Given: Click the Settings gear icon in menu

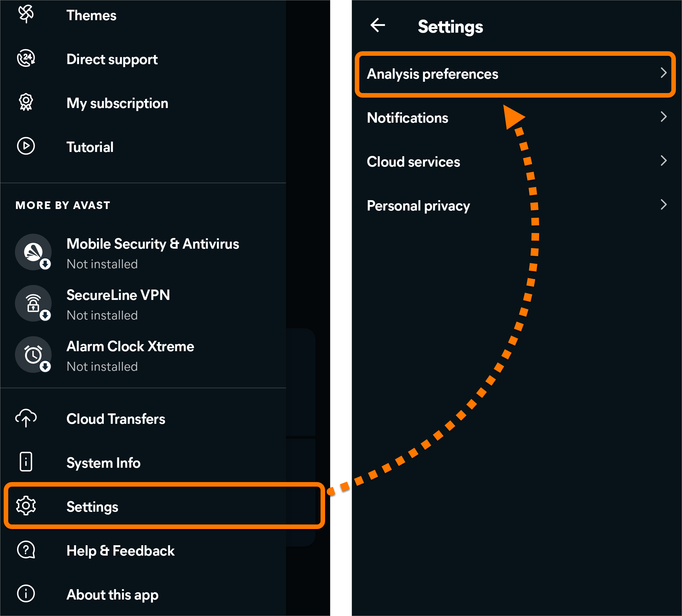Looking at the screenshot, I should pyautogui.click(x=26, y=506).
